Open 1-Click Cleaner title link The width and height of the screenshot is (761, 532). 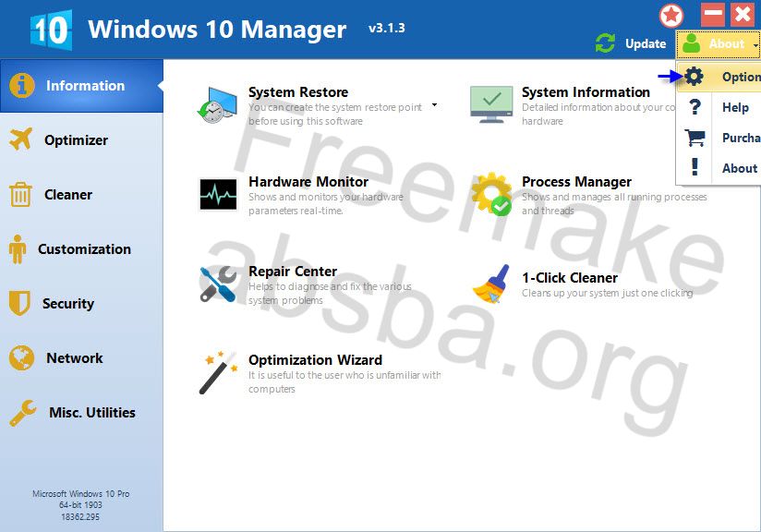[x=570, y=278]
